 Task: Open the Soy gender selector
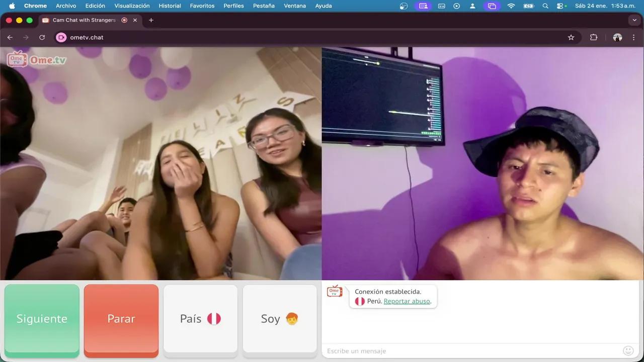(x=280, y=319)
